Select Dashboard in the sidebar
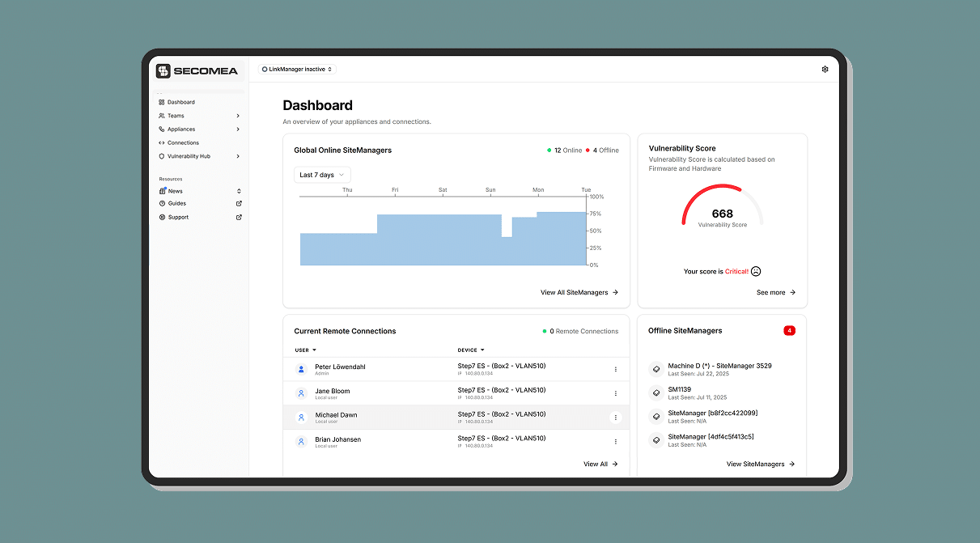980x543 pixels. [180, 102]
